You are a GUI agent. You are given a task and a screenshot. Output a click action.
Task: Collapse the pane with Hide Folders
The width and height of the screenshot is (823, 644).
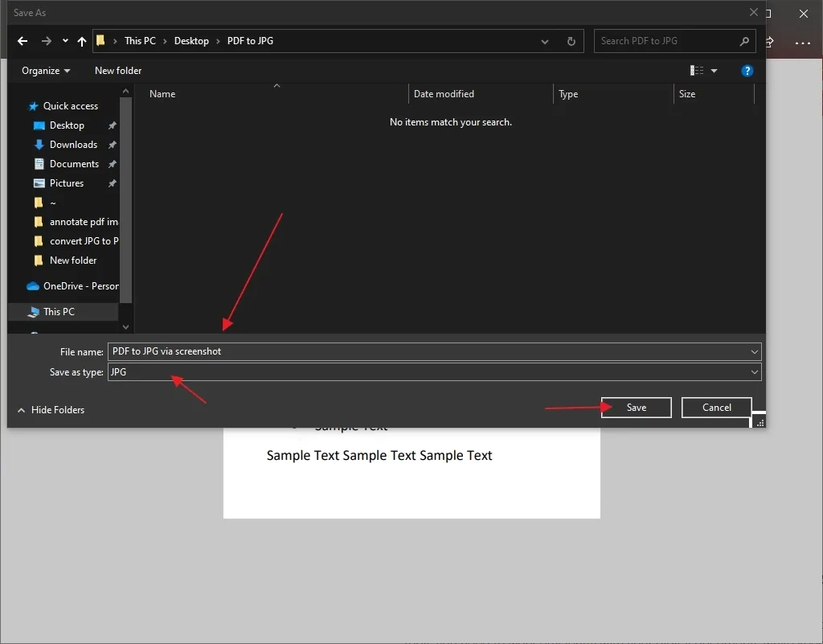coord(51,410)
